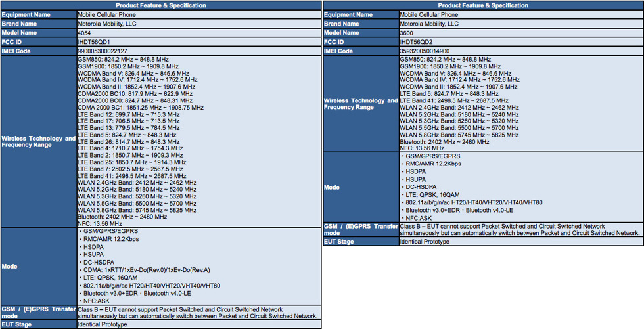The image size is (644, 329).
Task: Select the LTE Band 12 frequency row
Action: pos(128,114)
